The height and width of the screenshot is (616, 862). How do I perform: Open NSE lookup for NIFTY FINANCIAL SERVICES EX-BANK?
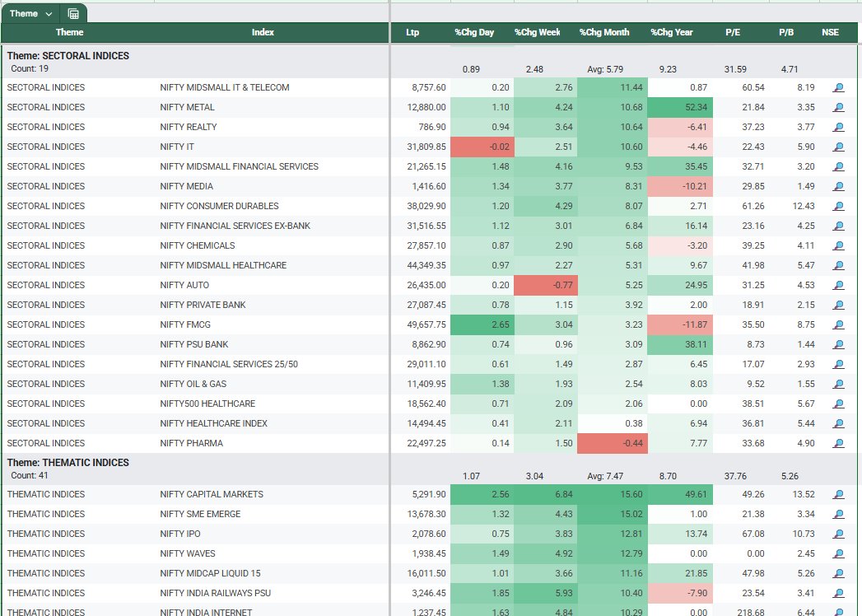[838, 226]
